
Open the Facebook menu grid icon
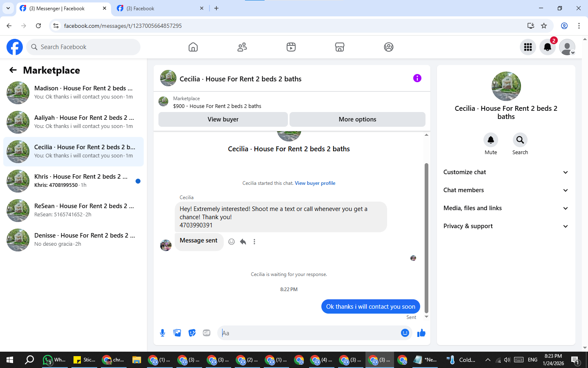click(x=528, y=47)
